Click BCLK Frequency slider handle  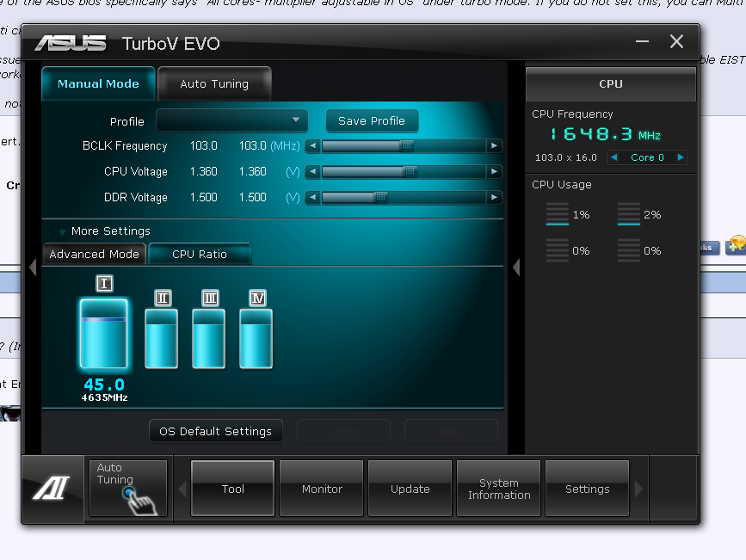406,145
